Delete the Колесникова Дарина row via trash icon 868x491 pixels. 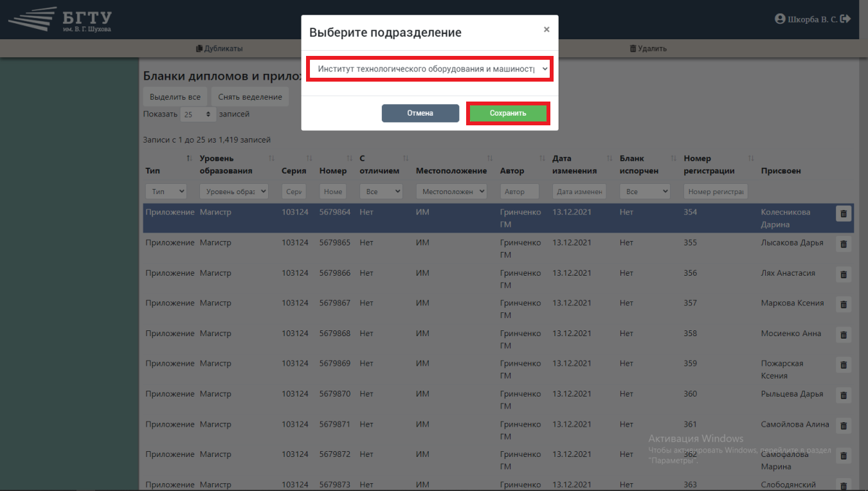coord(844,213)
